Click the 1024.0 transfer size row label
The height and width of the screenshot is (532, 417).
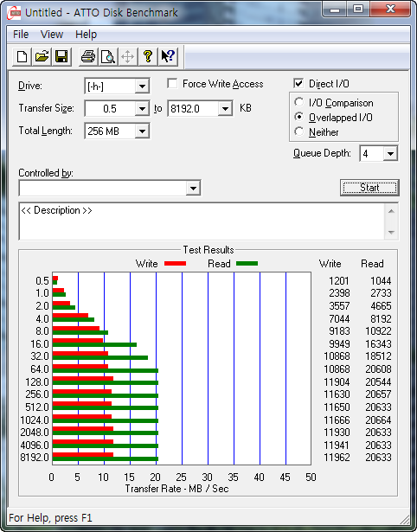click(x=35, y=420)
